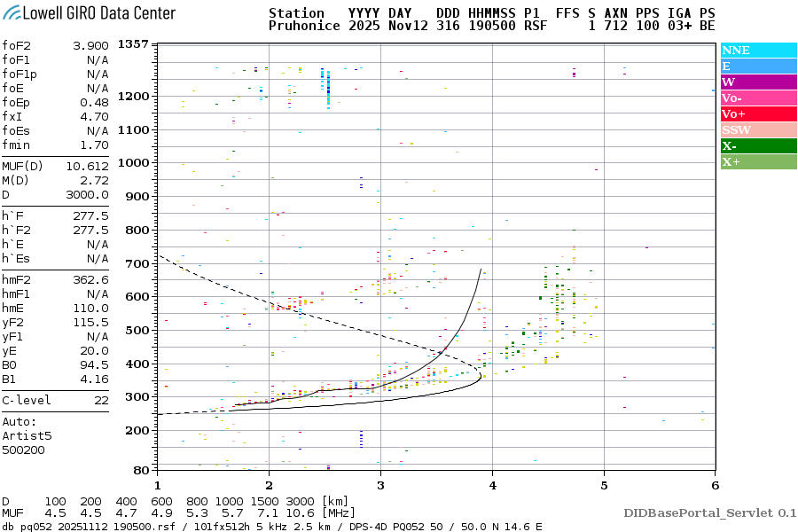Click the foF2 value 3.900

click(x=90, y=46)
